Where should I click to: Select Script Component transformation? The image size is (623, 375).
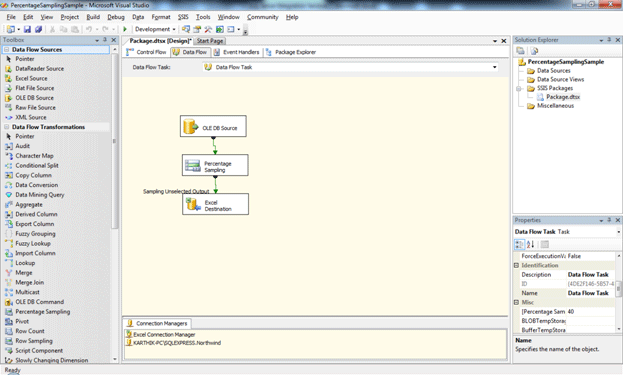[39, 351]
